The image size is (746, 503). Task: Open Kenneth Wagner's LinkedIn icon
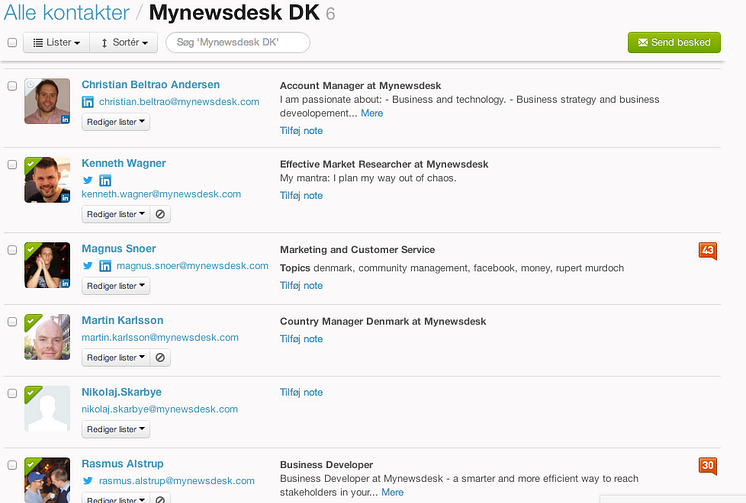(105, 180)
